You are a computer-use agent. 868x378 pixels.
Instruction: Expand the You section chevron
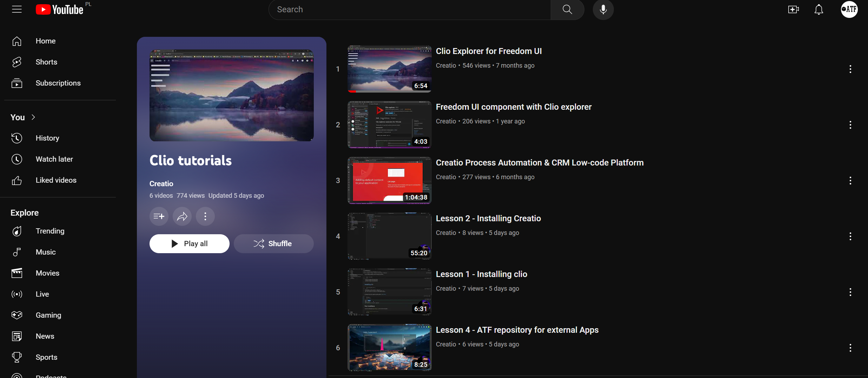[x=33, y=117]
